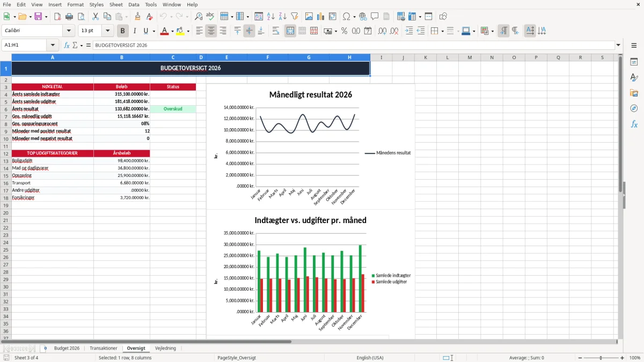Screen dimensions: 644x362
Task: Switch to Budget 2026 sheet tab
Action: pyautogui.click(x=67, y=348)
